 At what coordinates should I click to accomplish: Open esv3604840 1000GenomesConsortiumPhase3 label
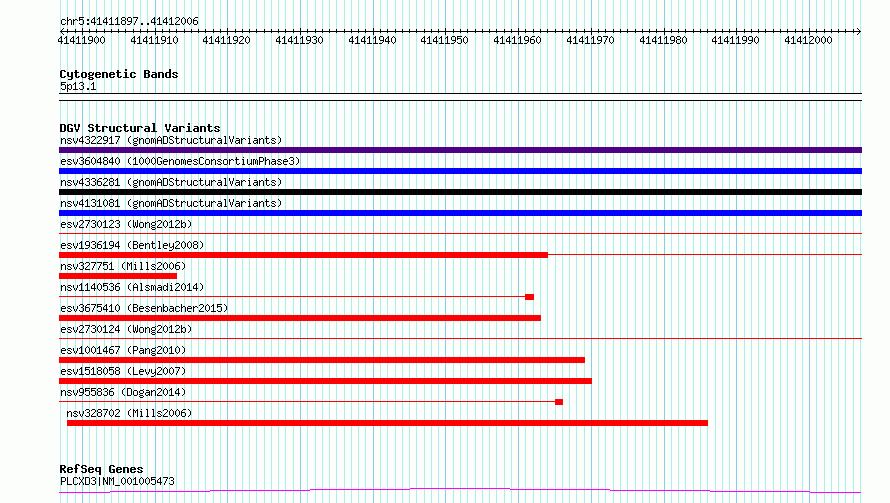(180, 161)
